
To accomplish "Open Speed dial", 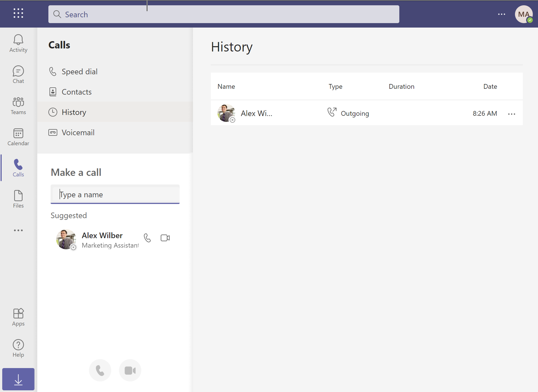I will click(79, 71).
